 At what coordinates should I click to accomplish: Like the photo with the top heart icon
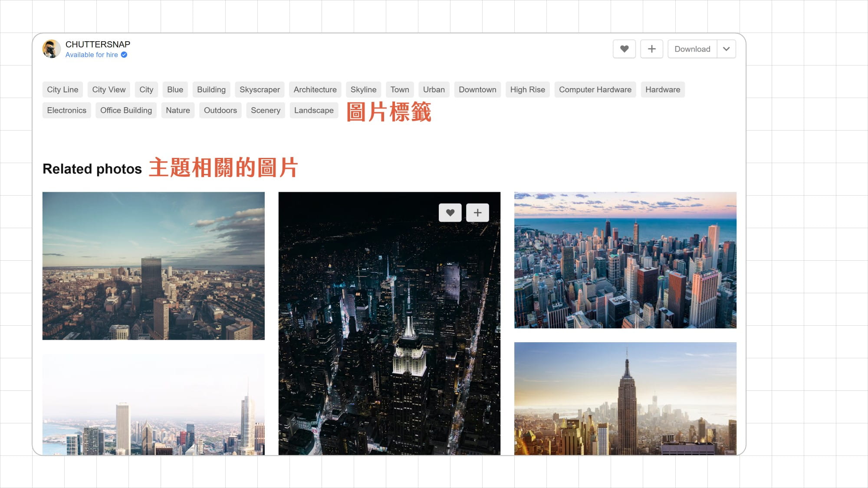(x=624, y=49)
